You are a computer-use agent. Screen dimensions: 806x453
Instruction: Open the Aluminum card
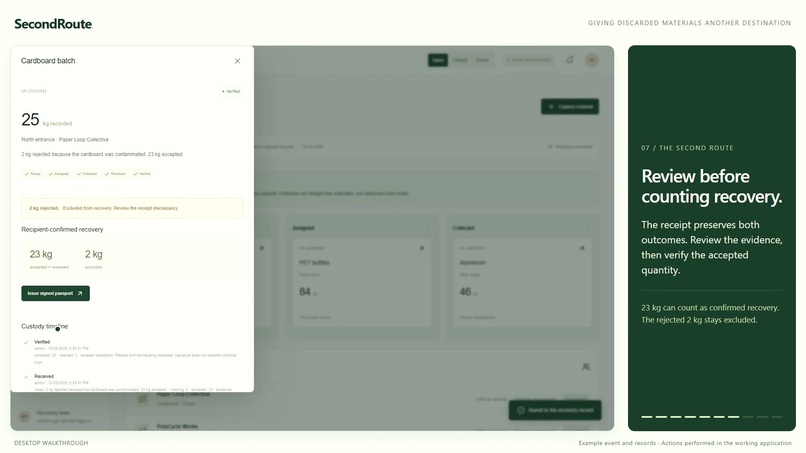click(x=522, y=283)
